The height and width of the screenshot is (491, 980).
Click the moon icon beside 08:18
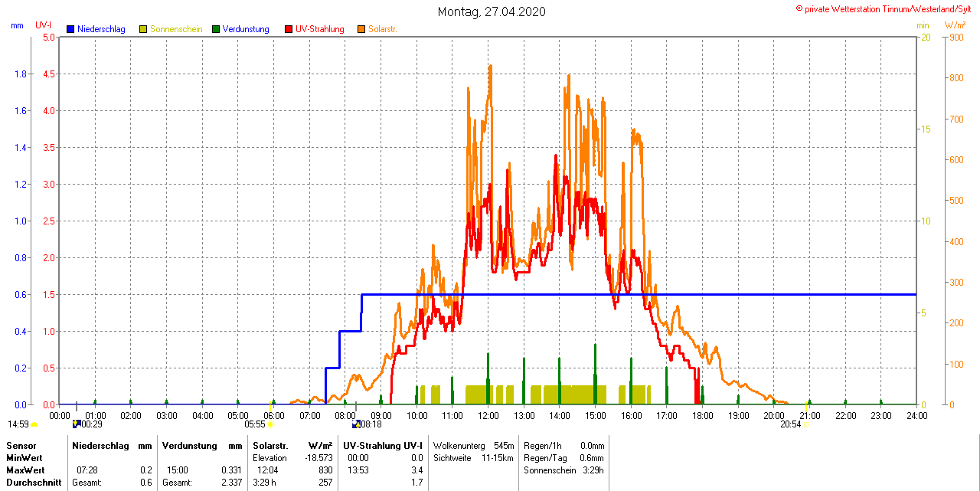[x=356, y=424]
